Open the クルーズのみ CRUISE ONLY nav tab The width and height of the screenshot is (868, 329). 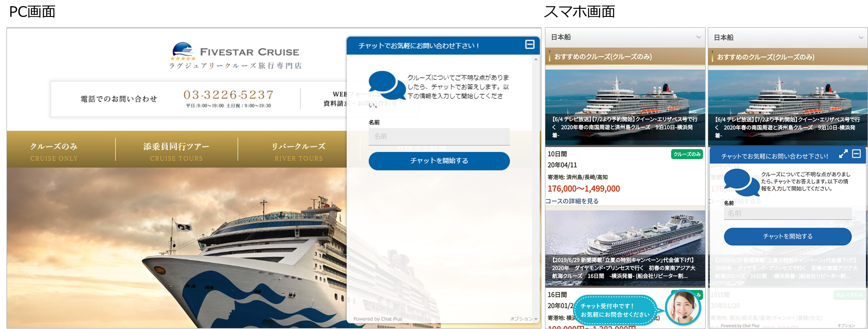[x=54, y=151]
